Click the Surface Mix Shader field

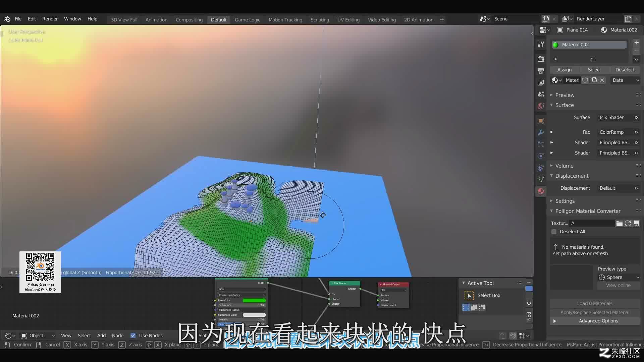(616, 117)
